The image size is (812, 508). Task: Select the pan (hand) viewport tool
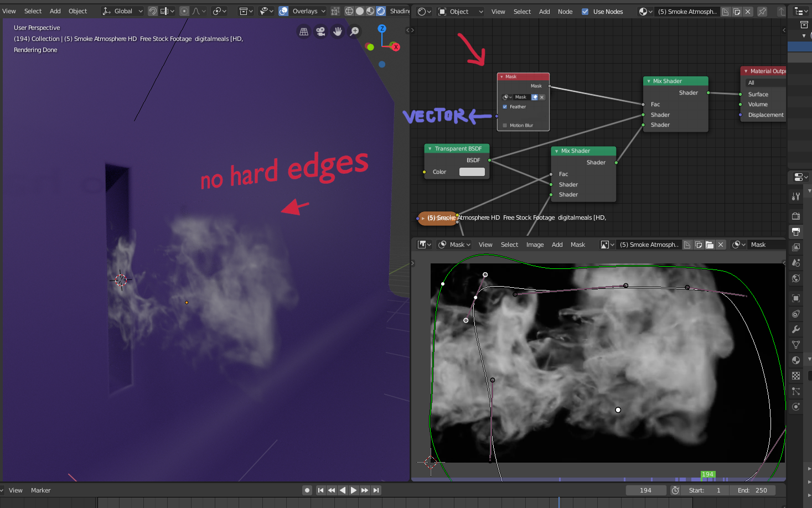pos(338,32)
